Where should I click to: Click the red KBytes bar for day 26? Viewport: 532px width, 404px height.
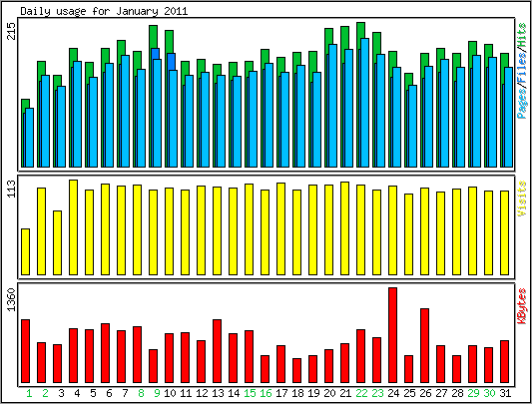coord(424,346)
